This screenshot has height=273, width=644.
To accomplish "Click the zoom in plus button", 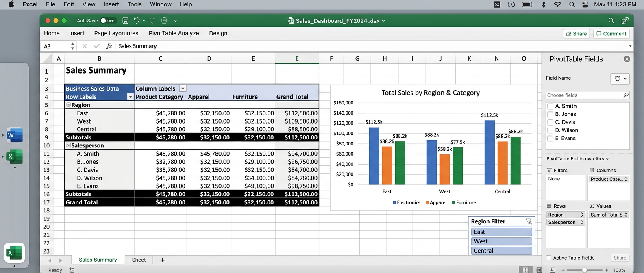I will coord(606,270).
